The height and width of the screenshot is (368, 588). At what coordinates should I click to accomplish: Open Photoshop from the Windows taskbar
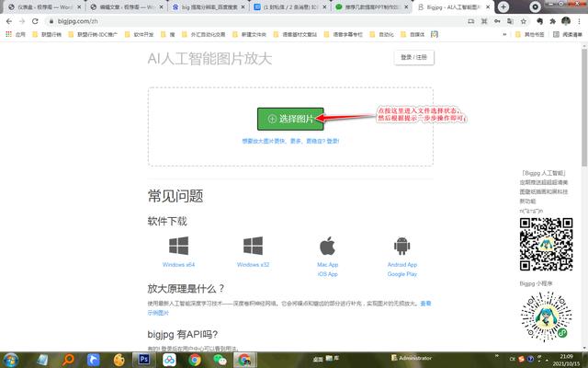[142, 360]
